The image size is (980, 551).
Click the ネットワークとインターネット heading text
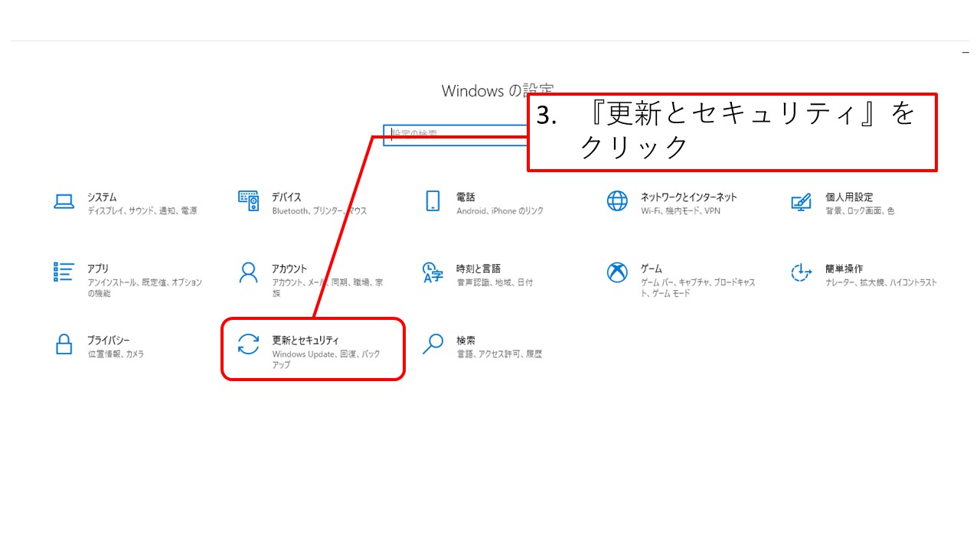[x=688, y=197]
